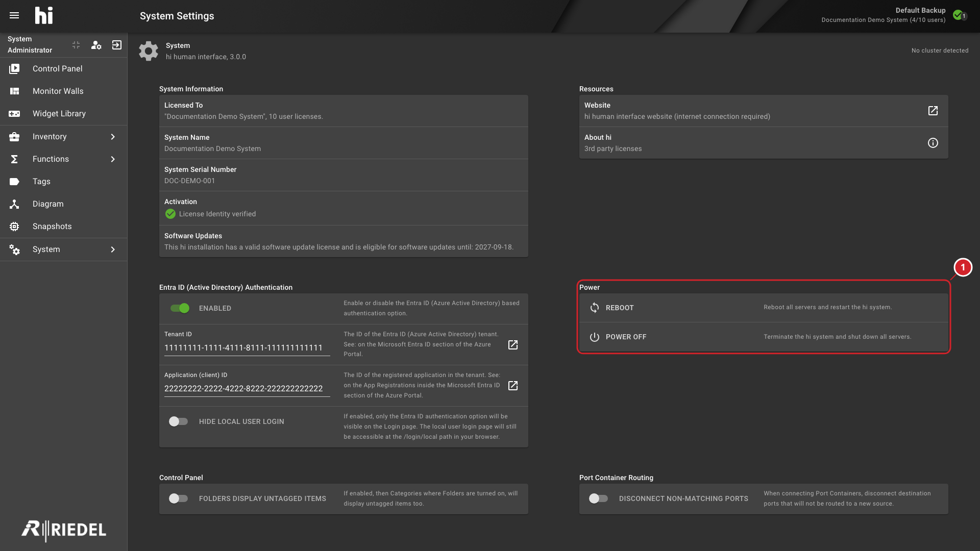
Task: Click the Reboot refresh icon
Action: pos(595,308)
